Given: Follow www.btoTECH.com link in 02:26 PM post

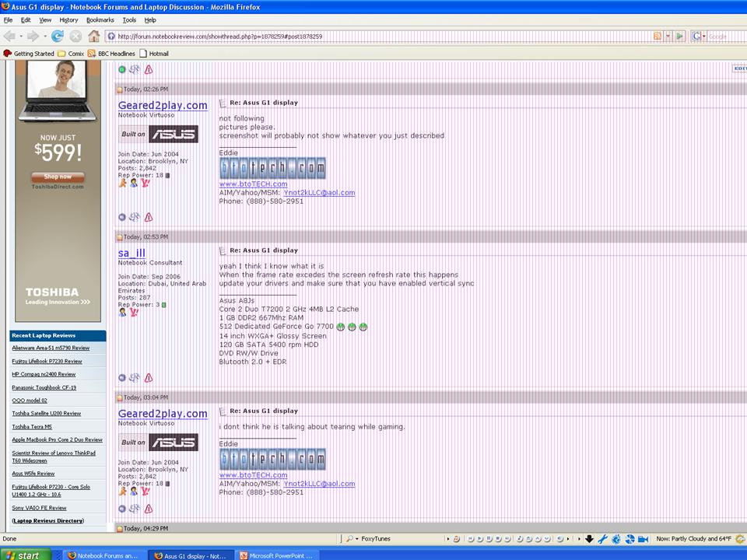Looking at the screenshot, I should point(253,184).
